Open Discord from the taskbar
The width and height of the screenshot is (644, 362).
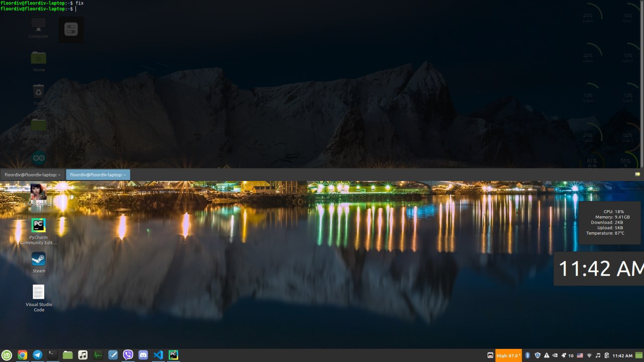[x=143, y=355]
